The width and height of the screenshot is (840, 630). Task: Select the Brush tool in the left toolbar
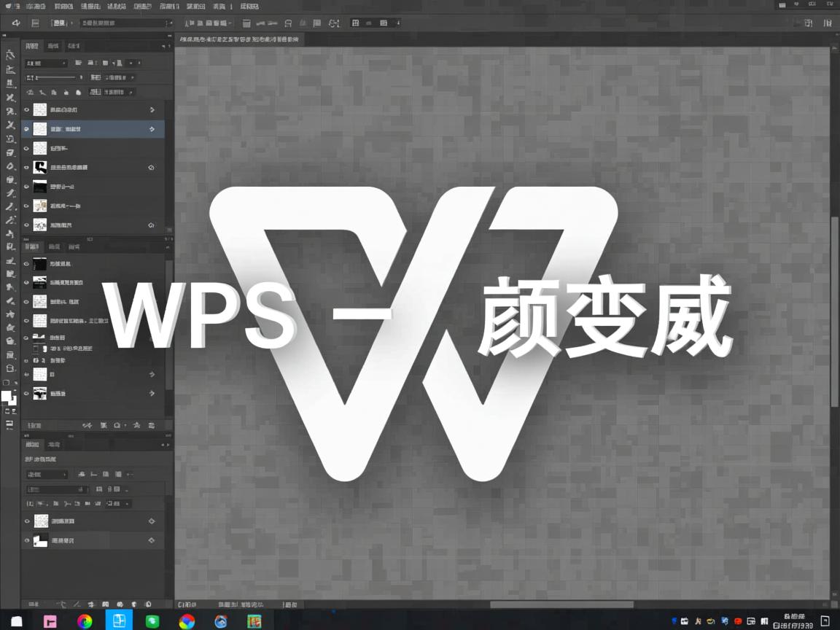10,193
